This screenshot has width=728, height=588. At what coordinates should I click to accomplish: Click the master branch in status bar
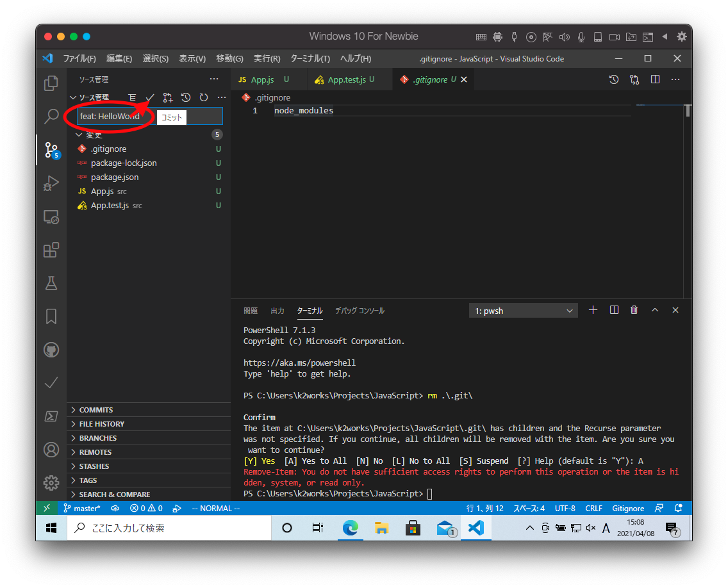coord(82,508)
